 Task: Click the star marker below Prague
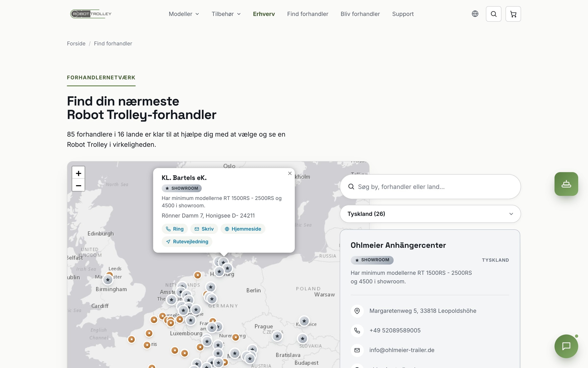[x=277, y=336]
